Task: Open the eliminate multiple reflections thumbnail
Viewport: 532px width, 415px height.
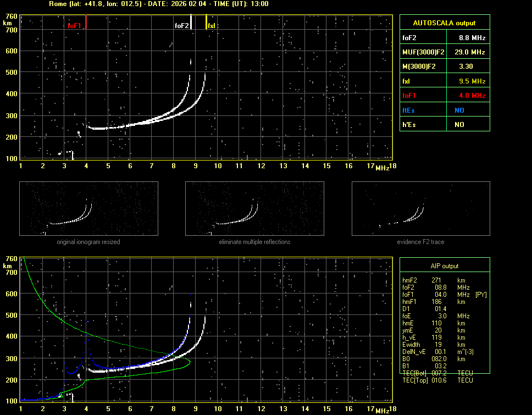Action: coord(254,208)
